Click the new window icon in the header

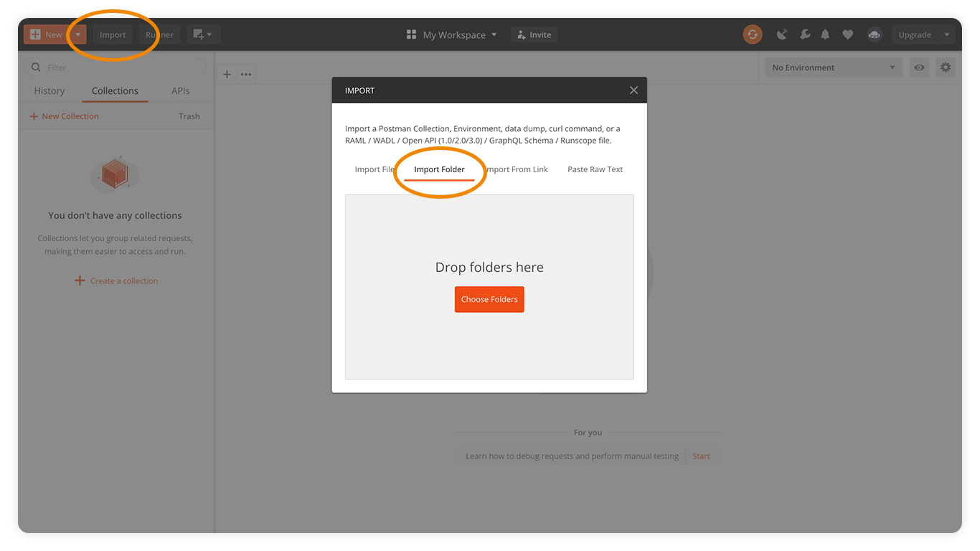203,34
